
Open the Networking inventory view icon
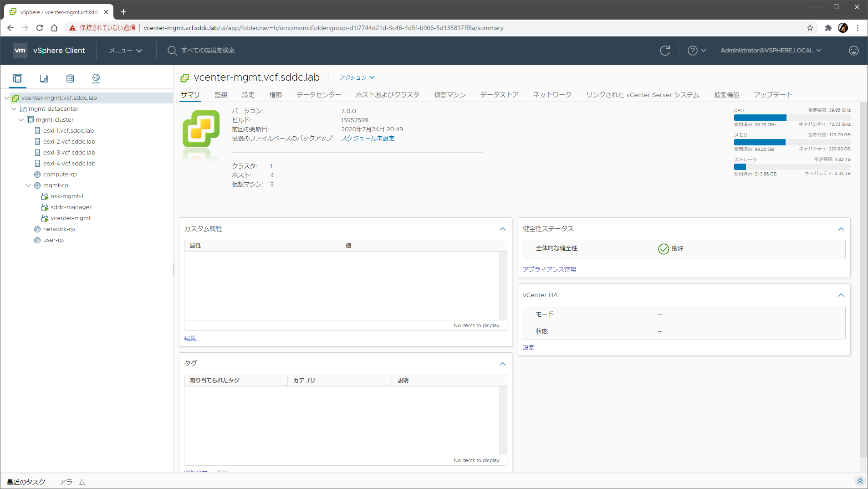point(96,78)
